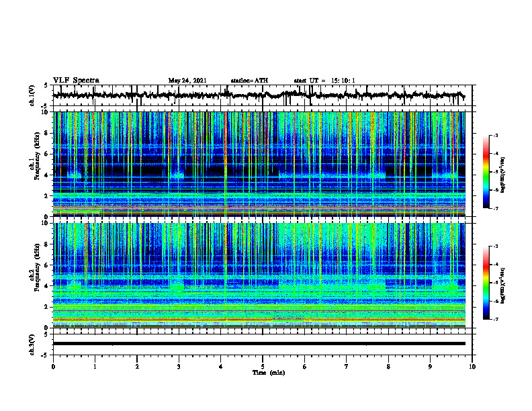Click the time axis tick label "10"
The width and height of the screenshot is (532, 411).
tap(472, 367)
